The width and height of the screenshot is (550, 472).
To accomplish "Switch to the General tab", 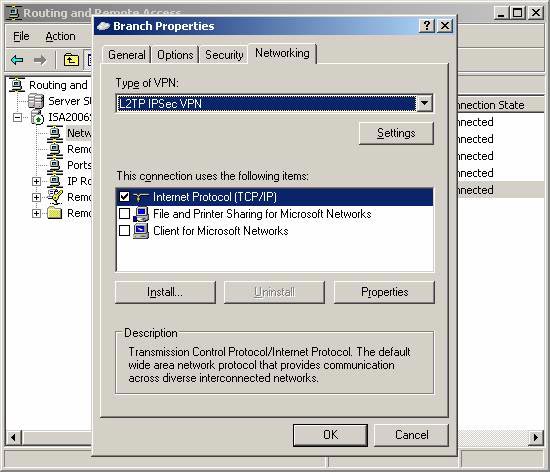I will coord(127,55).
